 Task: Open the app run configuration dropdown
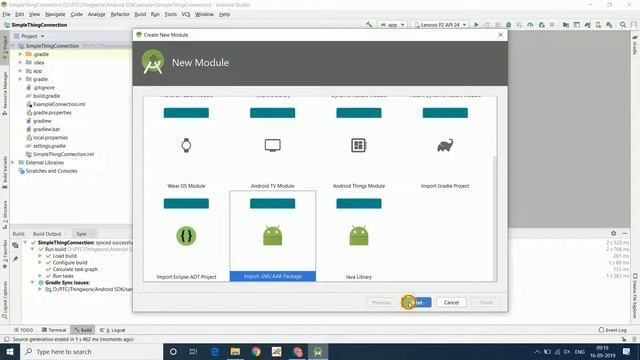coord(392,25)
